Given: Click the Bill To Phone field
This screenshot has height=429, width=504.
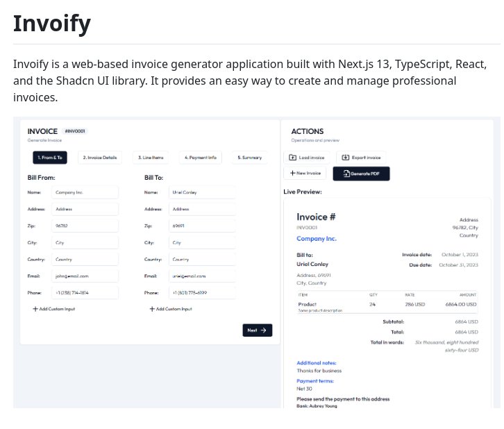Looking at the screenshot, I should click(x=201, y=293).
